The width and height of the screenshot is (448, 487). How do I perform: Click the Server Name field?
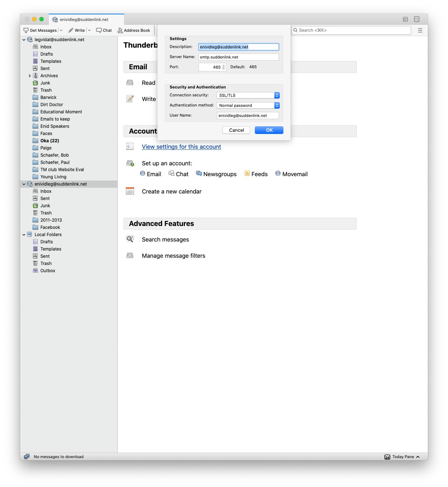[239, 57]
